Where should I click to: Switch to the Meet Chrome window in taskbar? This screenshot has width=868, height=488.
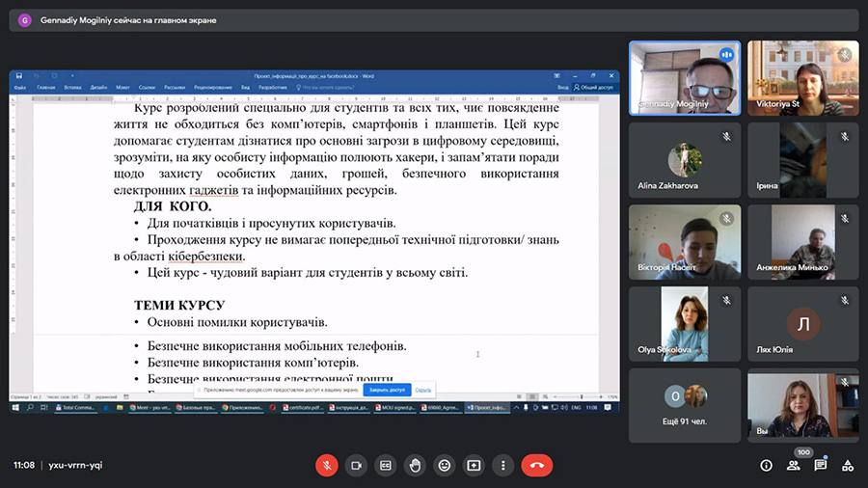(x=151, y=407)
